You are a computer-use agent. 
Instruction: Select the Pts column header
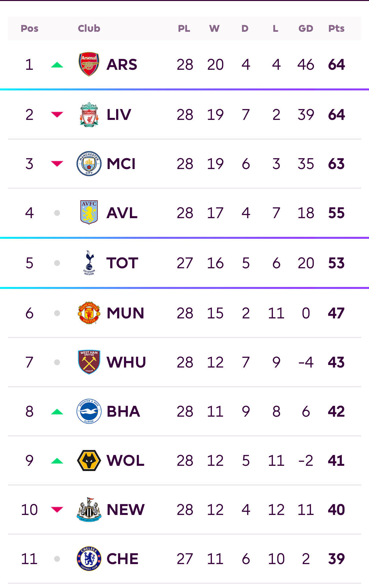click(x=336, y=28)
